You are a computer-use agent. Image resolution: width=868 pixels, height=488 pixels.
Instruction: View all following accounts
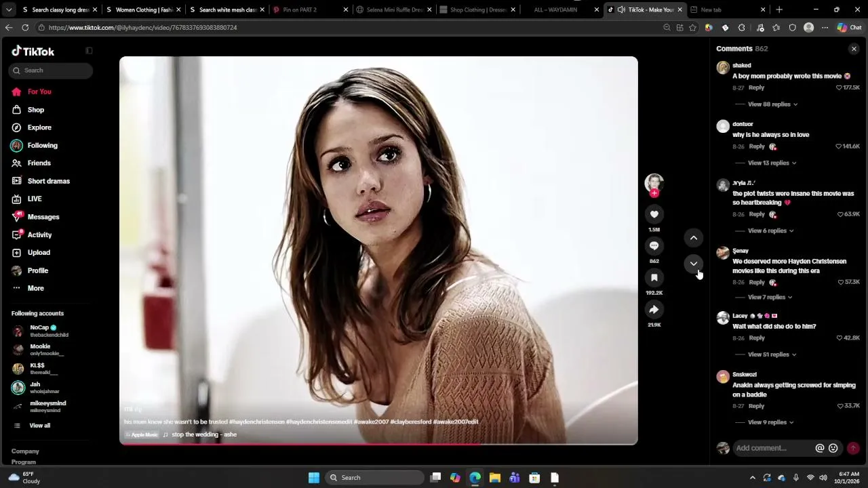tap(40, 426)
